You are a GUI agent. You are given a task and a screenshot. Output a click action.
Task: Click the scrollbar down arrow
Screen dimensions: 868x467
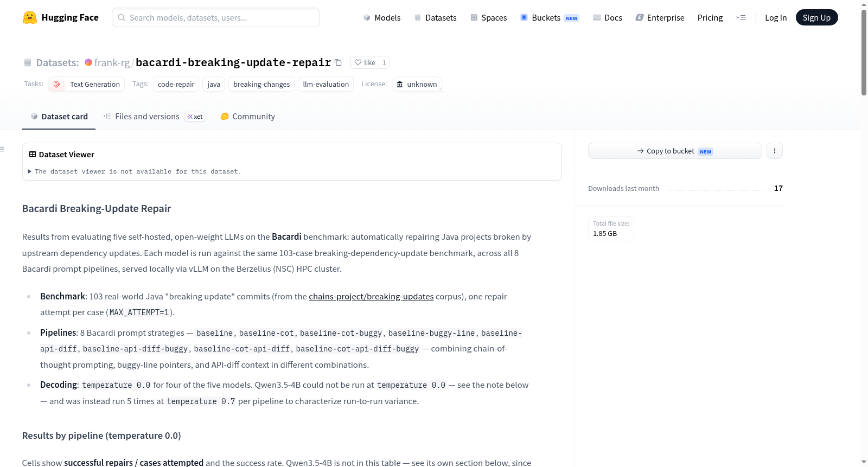point(864,462)
